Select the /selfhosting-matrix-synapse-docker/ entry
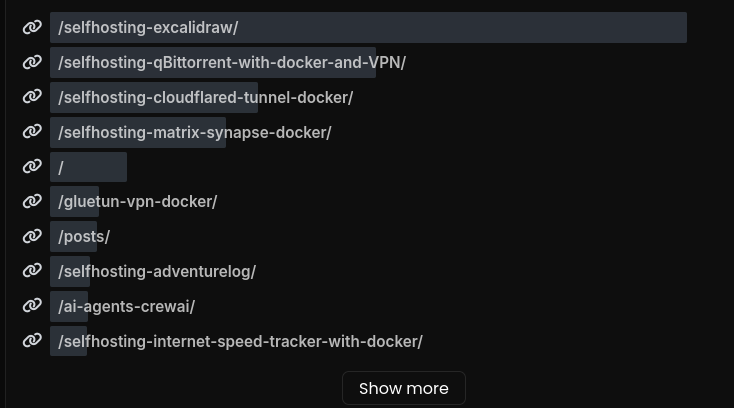The height and width of the screenshot is (408, 734). click(x=195, y=132)
